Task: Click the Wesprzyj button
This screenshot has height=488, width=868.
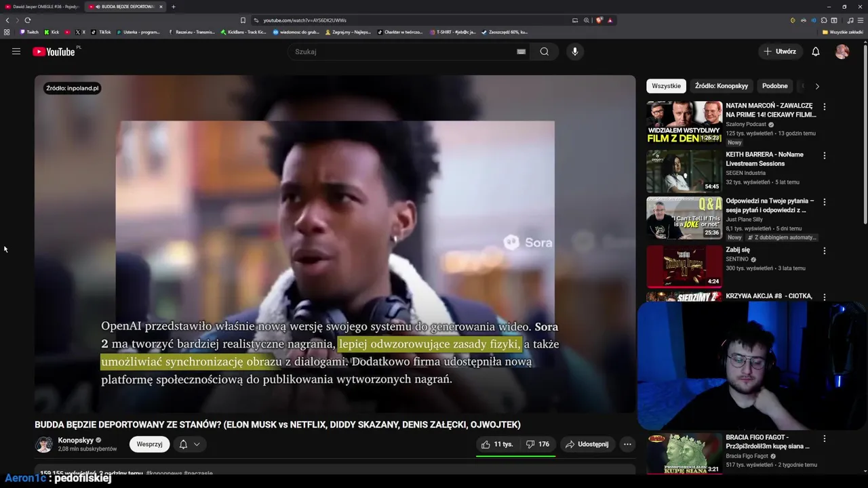Action: pyautogui.click(x=149, y=445)
